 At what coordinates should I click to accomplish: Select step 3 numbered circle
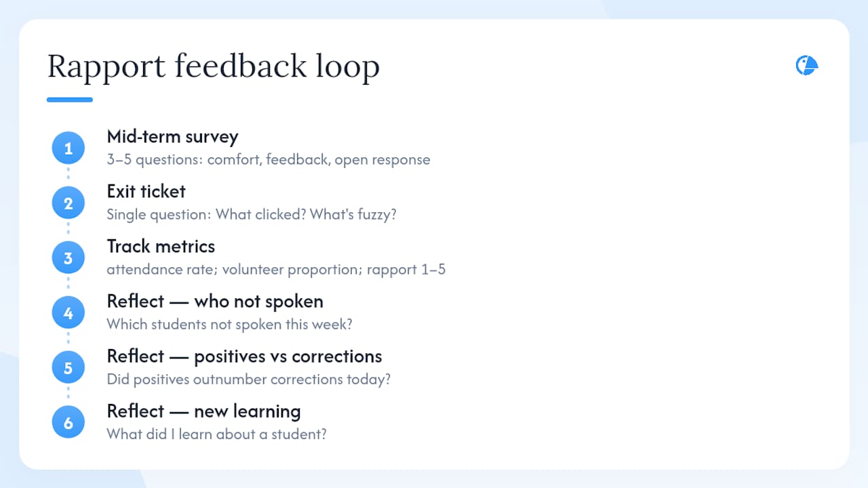[68, 258]
